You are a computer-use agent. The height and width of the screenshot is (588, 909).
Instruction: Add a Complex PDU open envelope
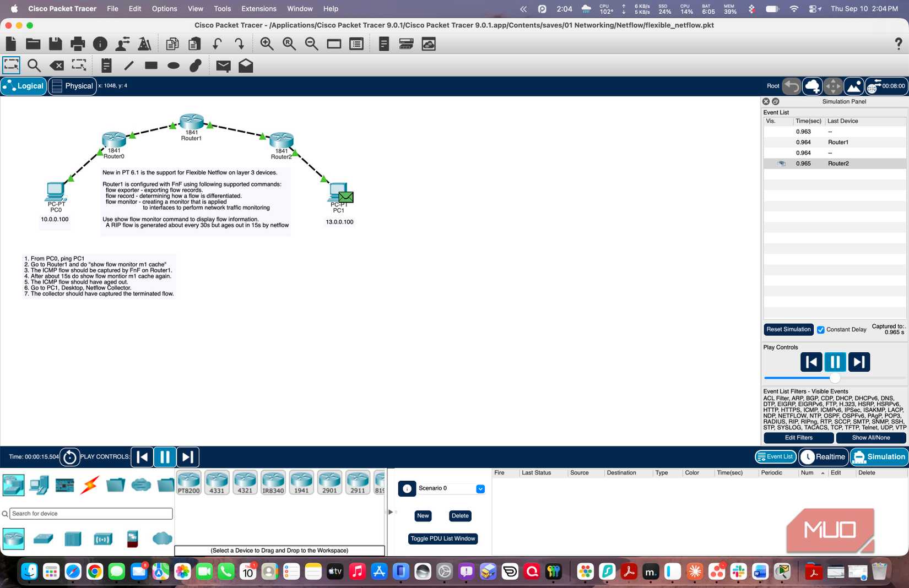coord(246,66)
